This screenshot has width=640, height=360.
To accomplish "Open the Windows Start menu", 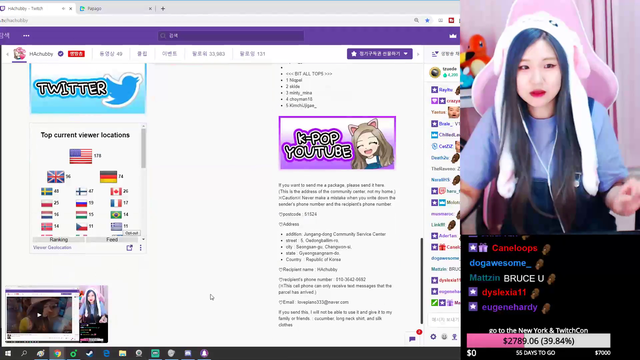I will 8,353.
